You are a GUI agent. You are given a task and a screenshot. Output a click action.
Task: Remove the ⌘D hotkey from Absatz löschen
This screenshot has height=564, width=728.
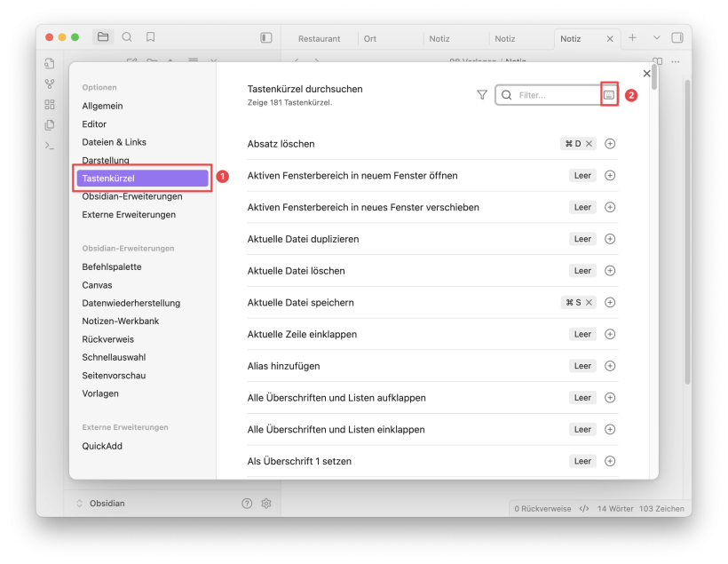point(589,144)
